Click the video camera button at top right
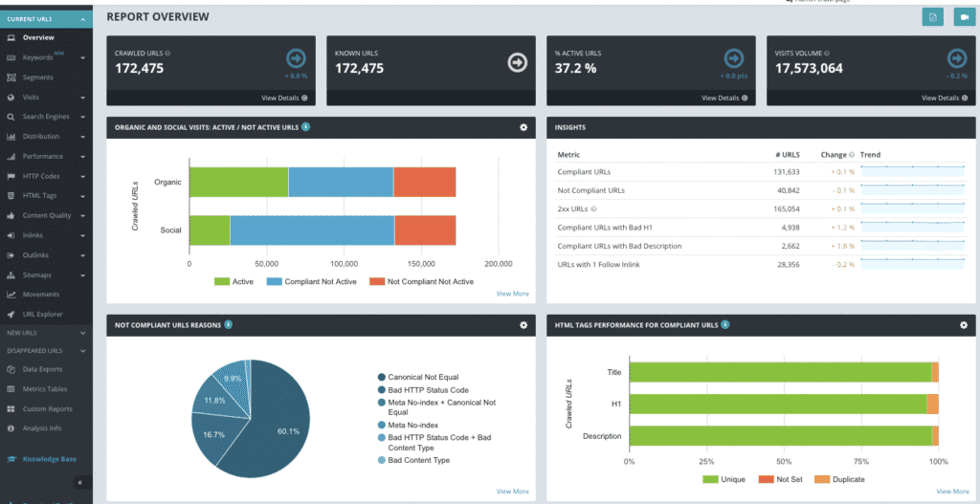The width and height of the screenshot is (980, 504). point(962,17)
